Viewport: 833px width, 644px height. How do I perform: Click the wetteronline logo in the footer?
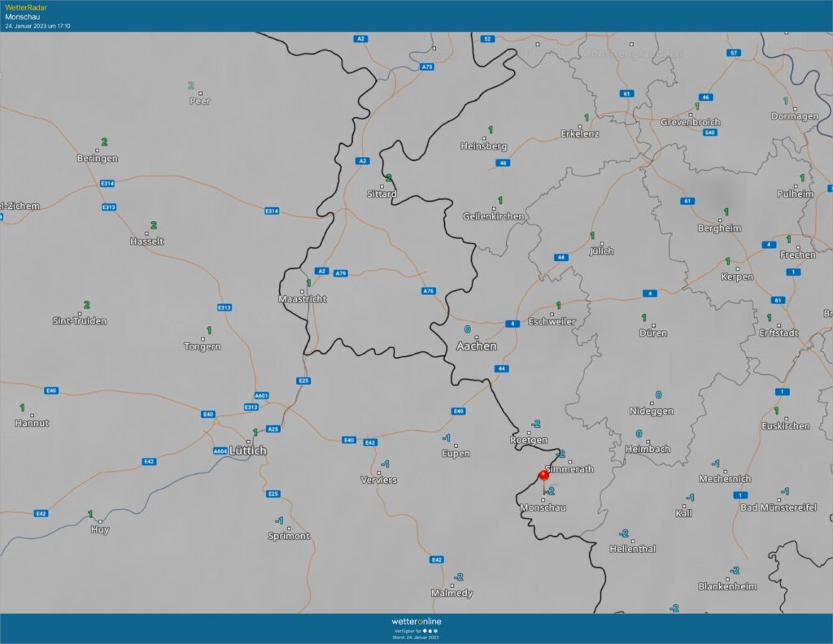pyautogui.click(x=416, y=621)
